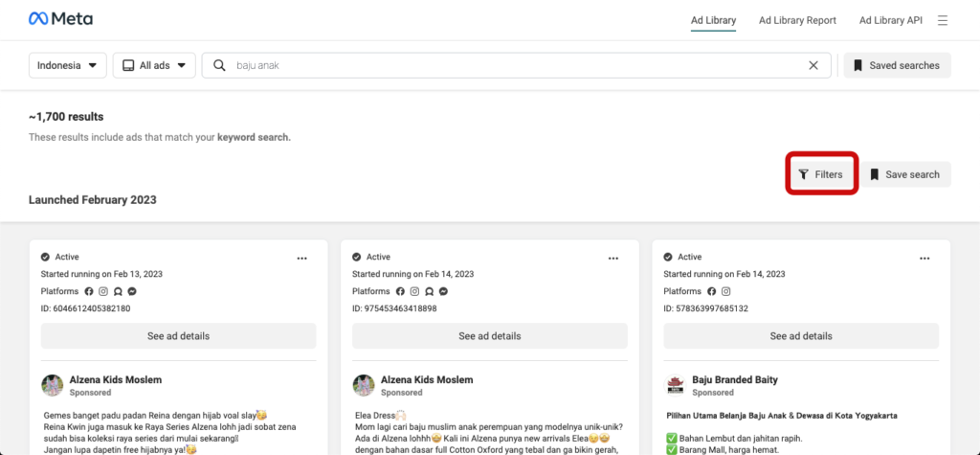Open the Ad Library API tab
This screenshot has width=980, height=455.
[x=891, y=20]
